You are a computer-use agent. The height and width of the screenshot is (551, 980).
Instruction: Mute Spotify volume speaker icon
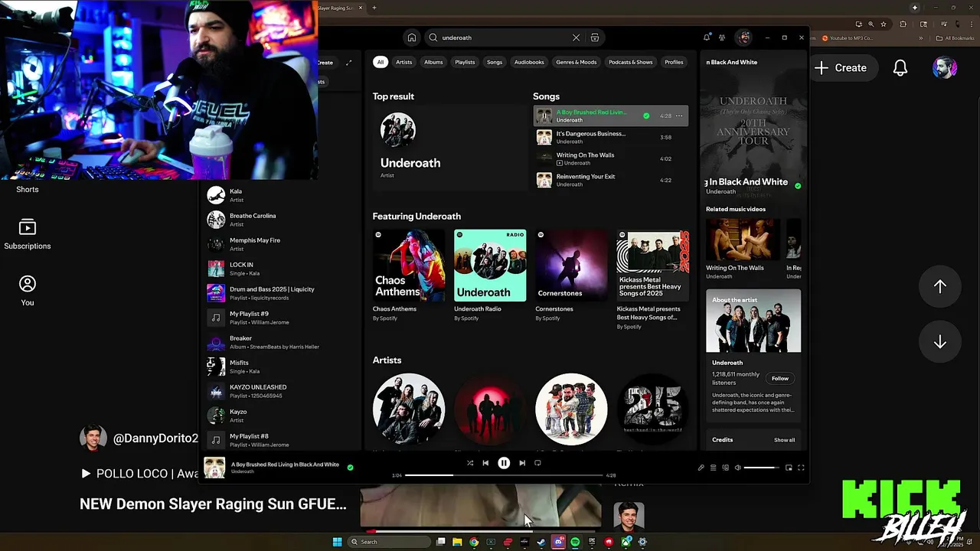click(738, 468)
